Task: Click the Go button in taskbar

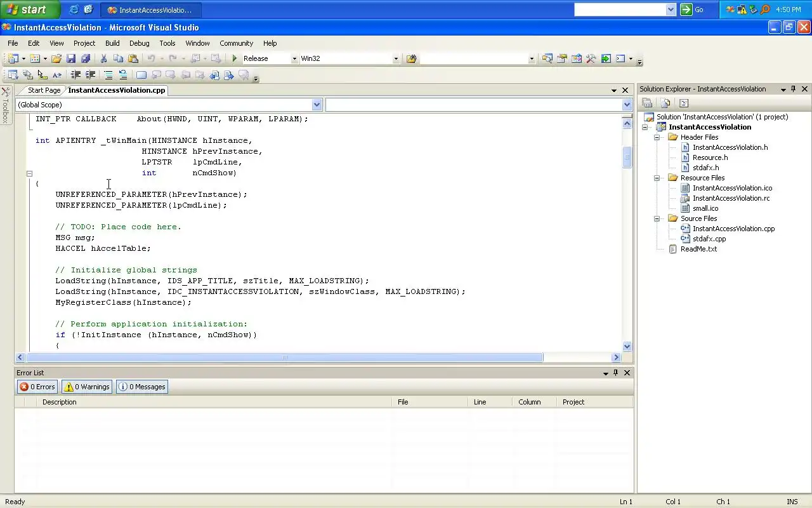Action: point(693,10)
